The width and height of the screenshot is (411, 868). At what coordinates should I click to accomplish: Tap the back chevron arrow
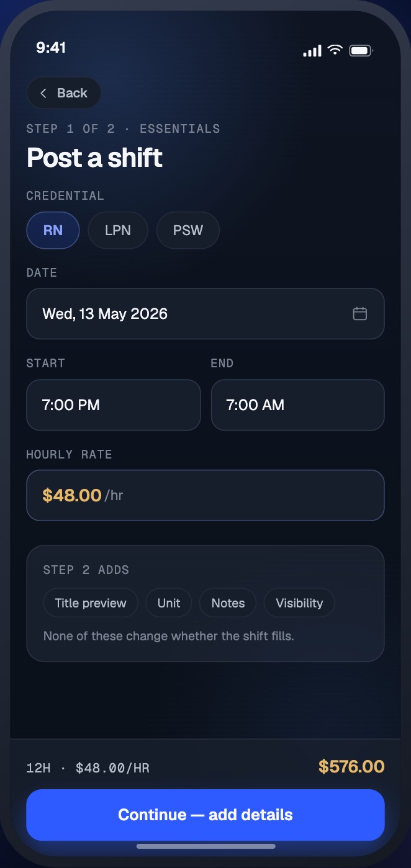tap(43, 93)
